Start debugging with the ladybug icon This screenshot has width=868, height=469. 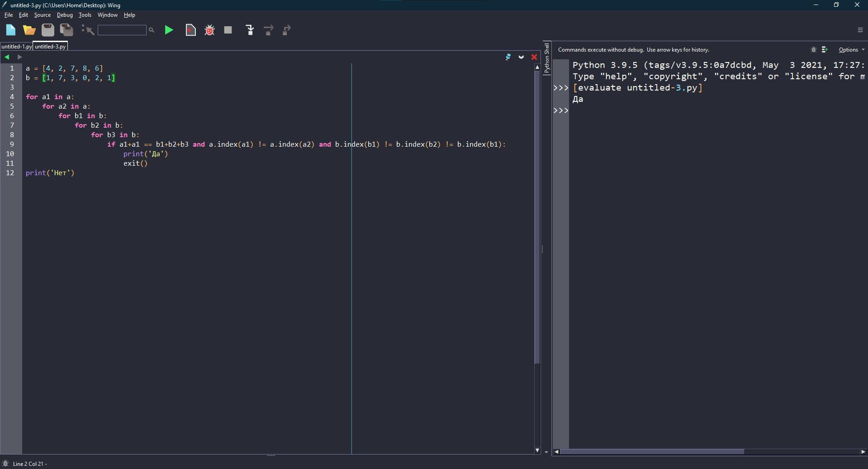(x=209, y=30)
